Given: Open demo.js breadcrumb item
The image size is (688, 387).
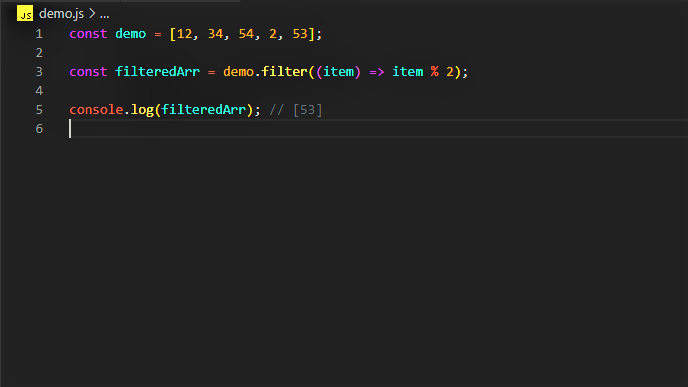Looking at the screenshot, I should (61, 14).
